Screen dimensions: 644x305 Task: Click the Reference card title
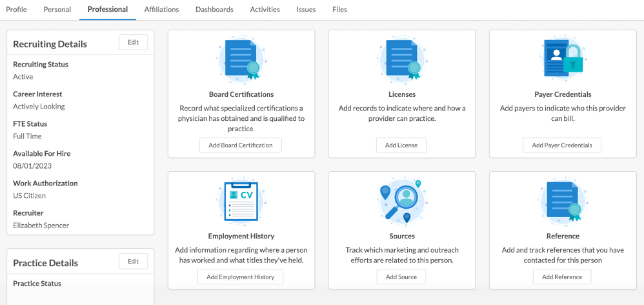(x=563, y=236)
